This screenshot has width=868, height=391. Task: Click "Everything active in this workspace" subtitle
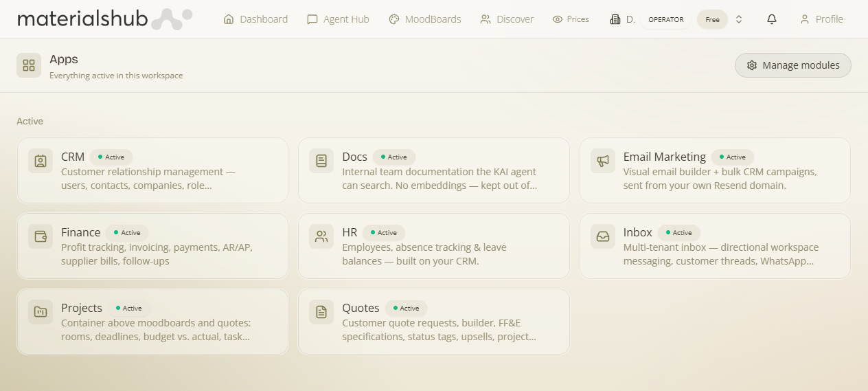coord(116,76)
